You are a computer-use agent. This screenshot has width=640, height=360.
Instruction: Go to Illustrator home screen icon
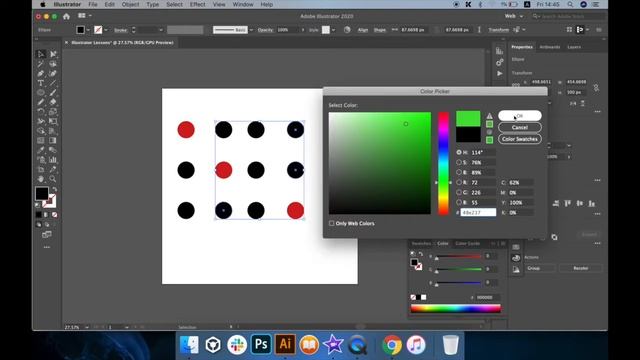point(66,16)
